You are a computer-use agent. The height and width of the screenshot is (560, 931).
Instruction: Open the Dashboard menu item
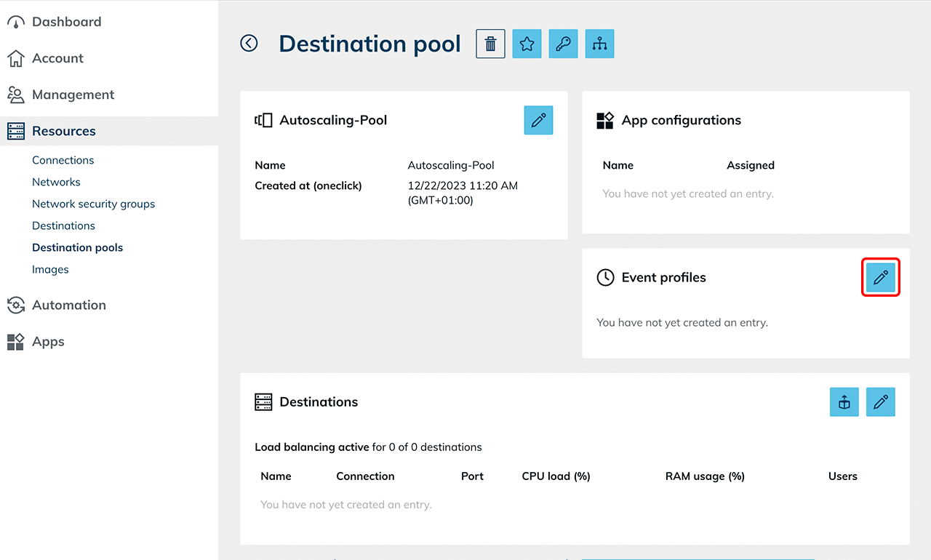66,22
